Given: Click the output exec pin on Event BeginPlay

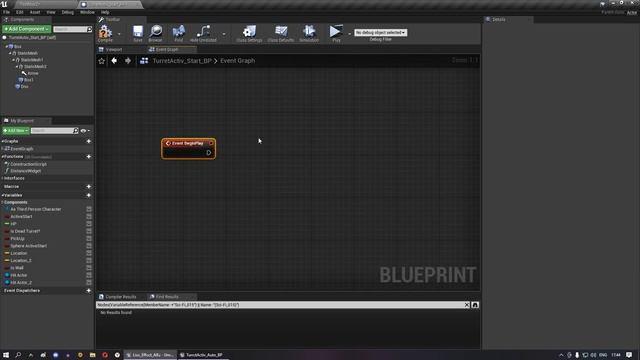Looking at the screenshot, I should point(209,153).
